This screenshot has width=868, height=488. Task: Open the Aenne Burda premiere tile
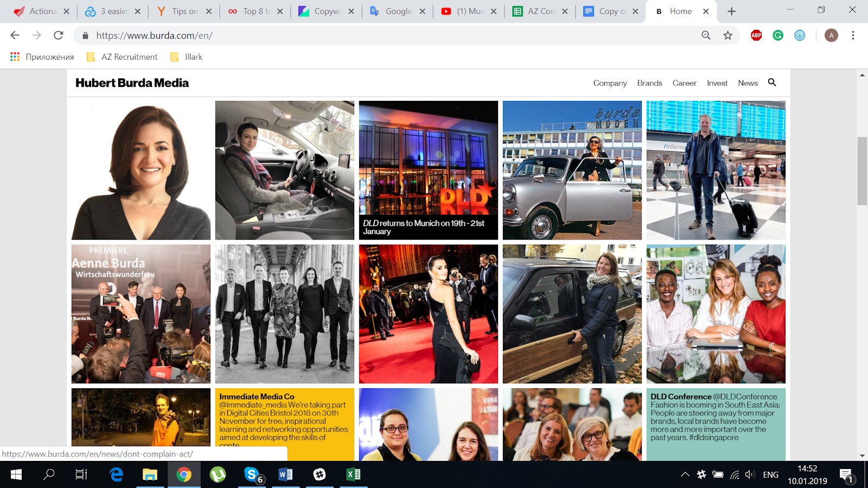(141, 314)
